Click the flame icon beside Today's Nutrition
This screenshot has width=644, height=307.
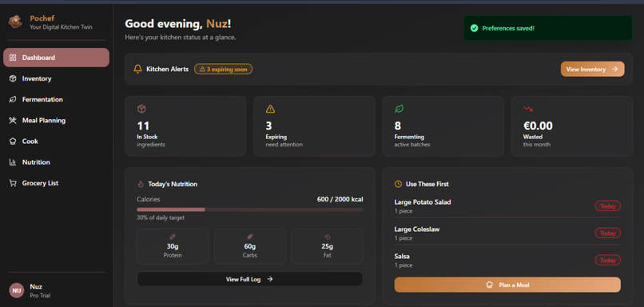[141, 184]
